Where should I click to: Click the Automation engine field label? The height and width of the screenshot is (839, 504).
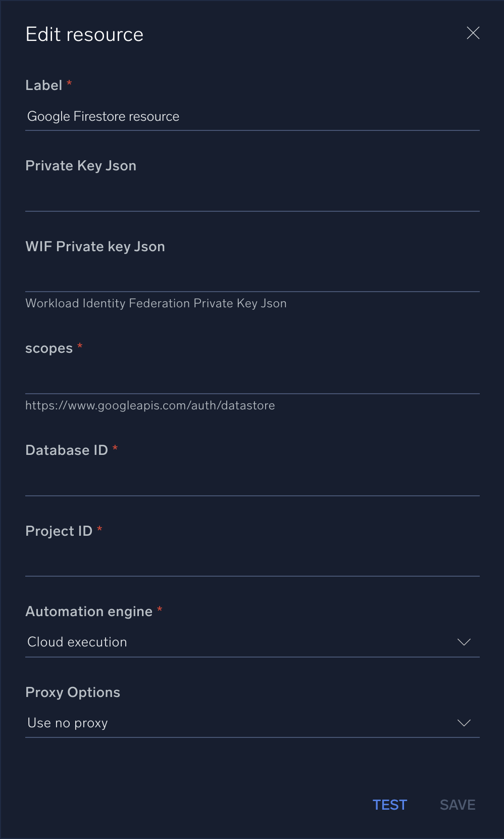point(88,611)
